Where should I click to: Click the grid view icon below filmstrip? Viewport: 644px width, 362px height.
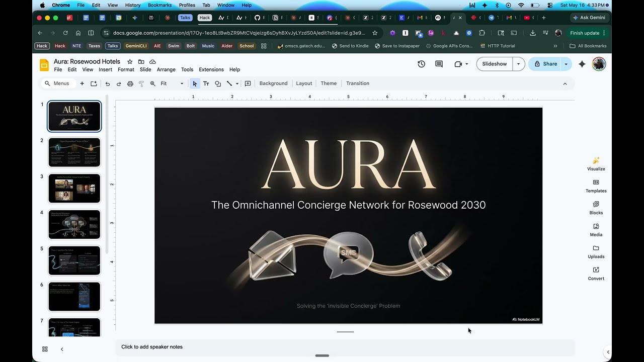45,349
